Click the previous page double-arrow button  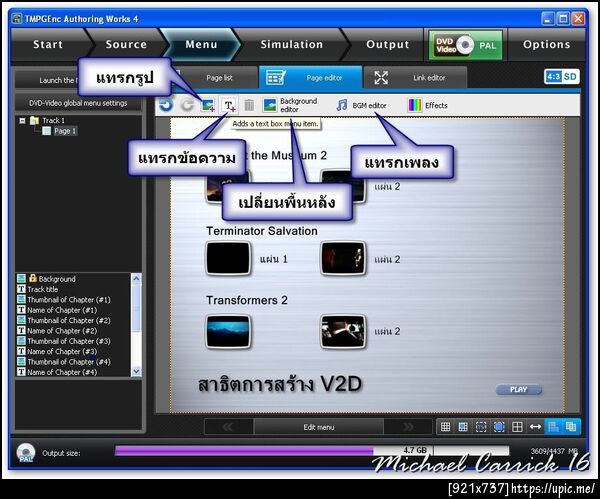pyautogui.click(x=228, y=427)
